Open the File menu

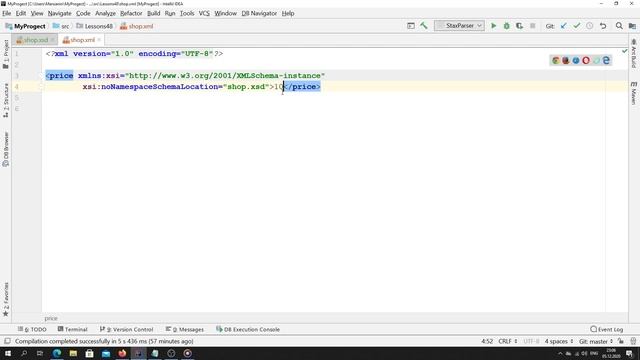[x=7, y=13]
